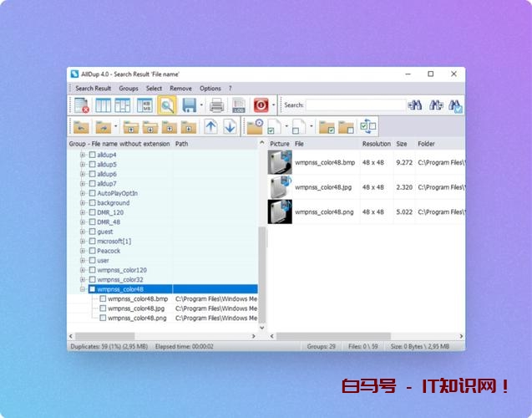Collapse the wmpnss_color48 group node
The height and width of the screenshot is (418, 532).
(x=83, y=289)
